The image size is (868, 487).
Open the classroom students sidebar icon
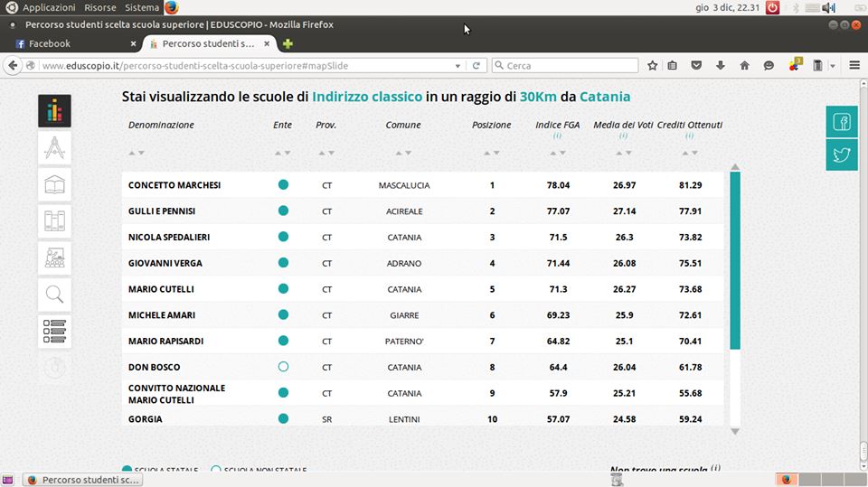tap(54, 258)
